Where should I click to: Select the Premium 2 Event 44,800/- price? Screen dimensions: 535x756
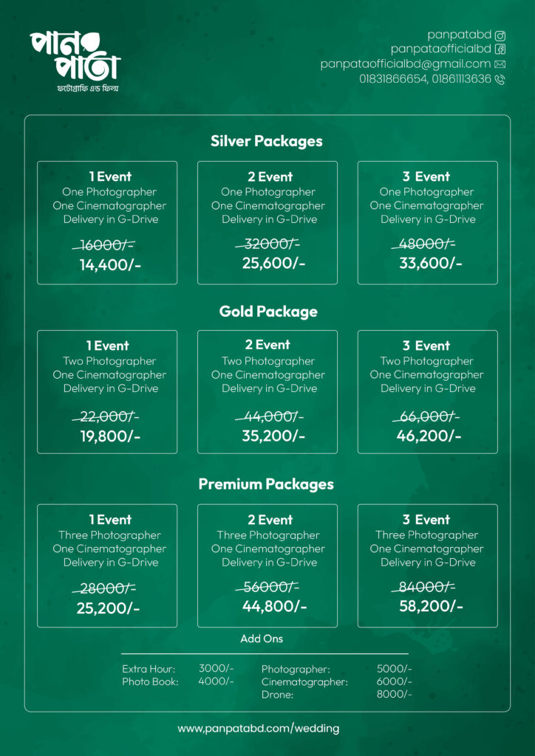274,606
